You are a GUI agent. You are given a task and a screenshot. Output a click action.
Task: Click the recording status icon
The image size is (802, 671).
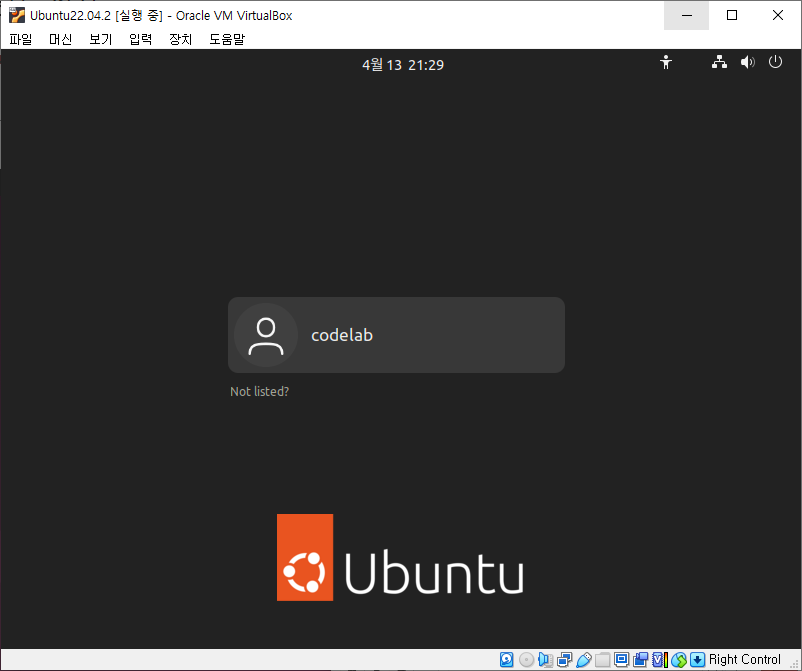point(640,660)
